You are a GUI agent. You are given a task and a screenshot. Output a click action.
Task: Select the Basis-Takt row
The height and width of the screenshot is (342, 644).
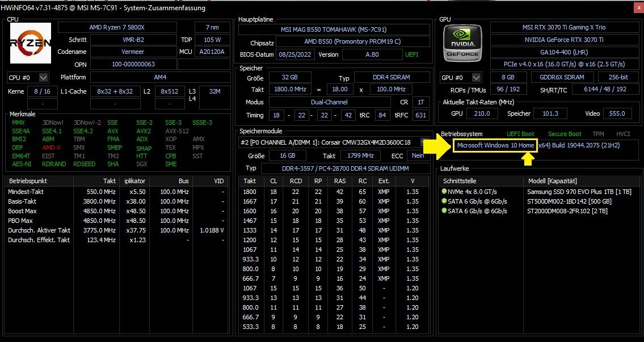pyautogui.click(x=117, y=201)
